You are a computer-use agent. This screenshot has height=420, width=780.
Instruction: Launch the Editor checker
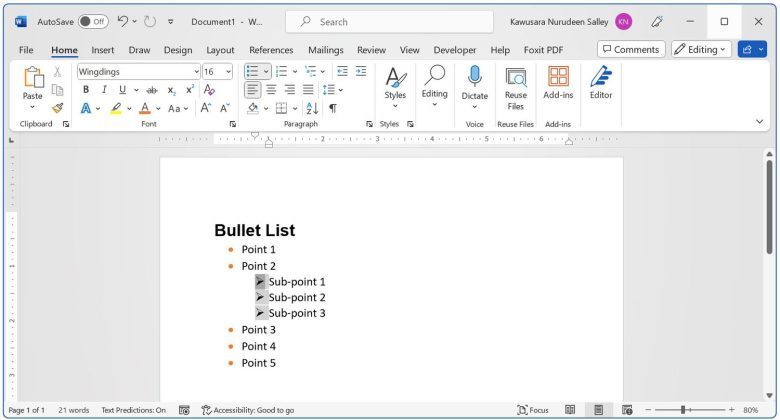601,83
